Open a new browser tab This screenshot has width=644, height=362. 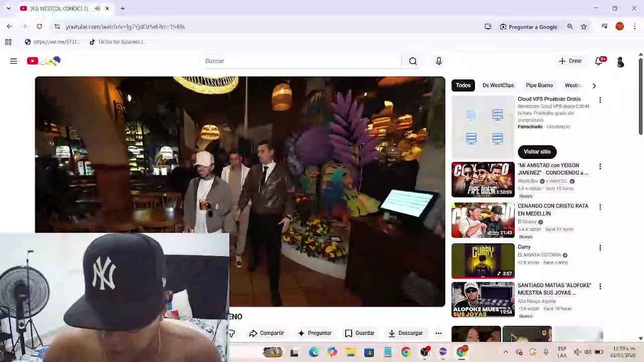pos(122,9)
